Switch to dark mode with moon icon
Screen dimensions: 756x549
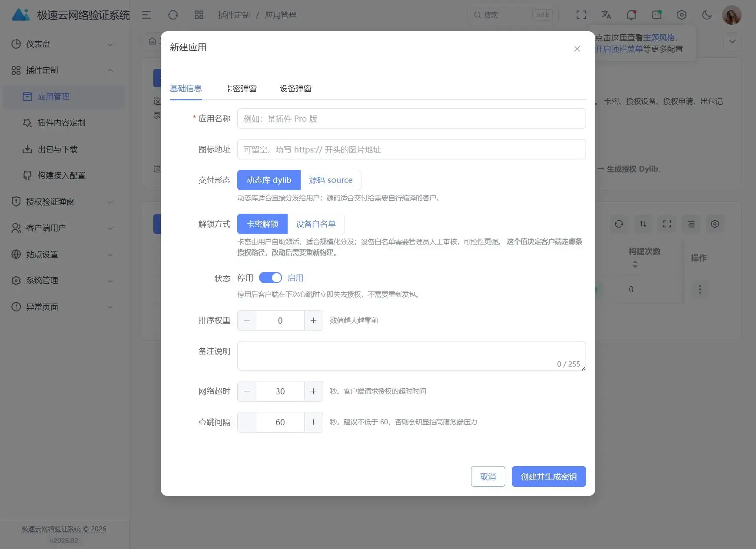click(707, 15)
